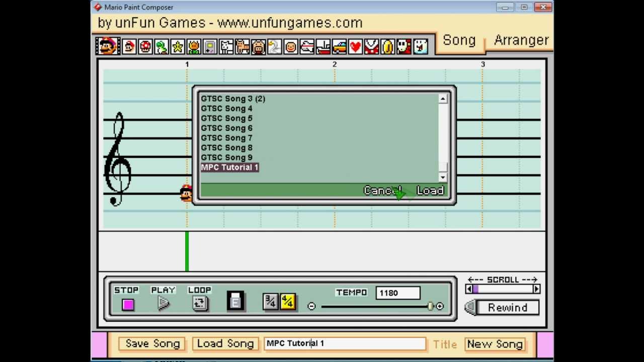This screenshot has height=362, width=644.
Task: Select the Yoshi instrument icon
Action: tap(162, 47)
